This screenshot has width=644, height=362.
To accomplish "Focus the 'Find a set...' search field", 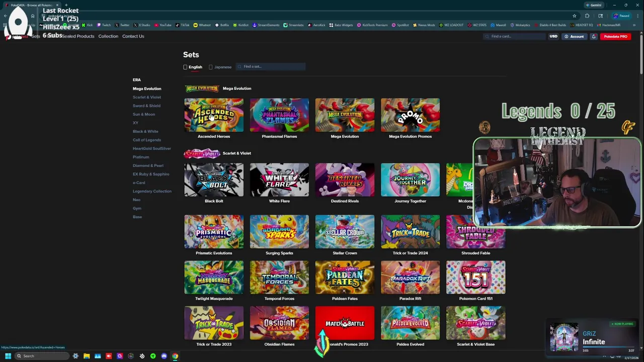I will [x=272, y=66].
